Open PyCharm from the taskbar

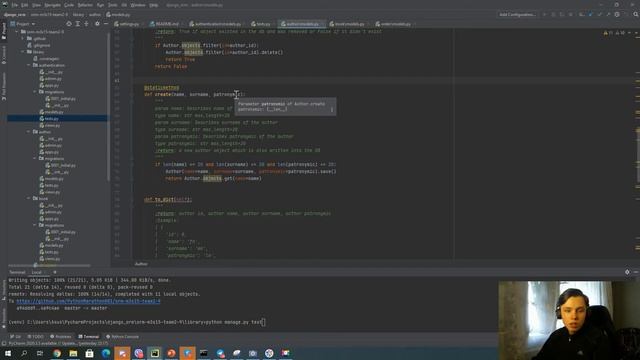[155, 353]
